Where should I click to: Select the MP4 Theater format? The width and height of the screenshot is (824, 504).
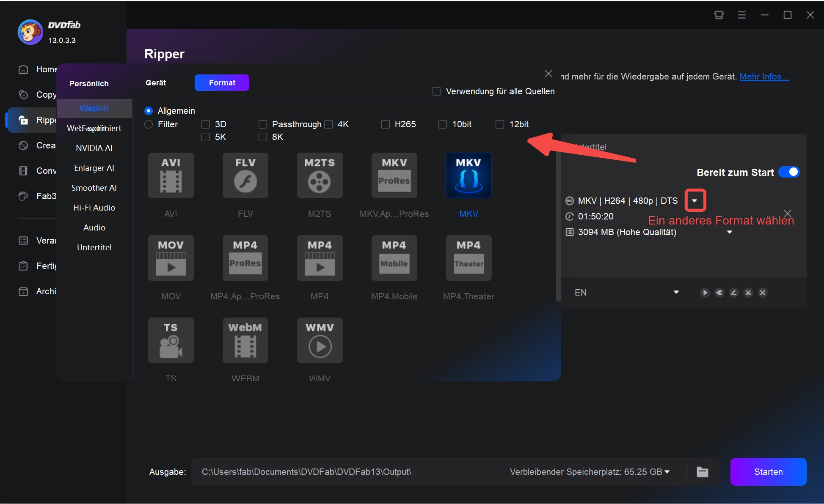point(468,258)
